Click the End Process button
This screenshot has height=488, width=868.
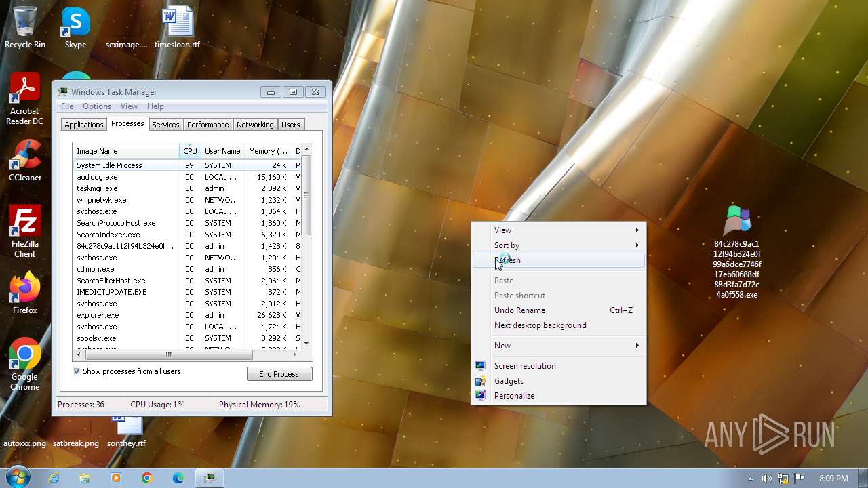[x=279, y=374]
